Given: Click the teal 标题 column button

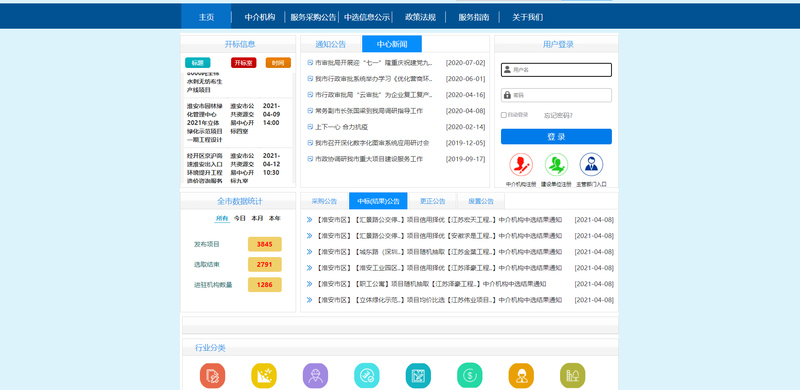Looking at the screenshot, I should [x=197, y=63].
